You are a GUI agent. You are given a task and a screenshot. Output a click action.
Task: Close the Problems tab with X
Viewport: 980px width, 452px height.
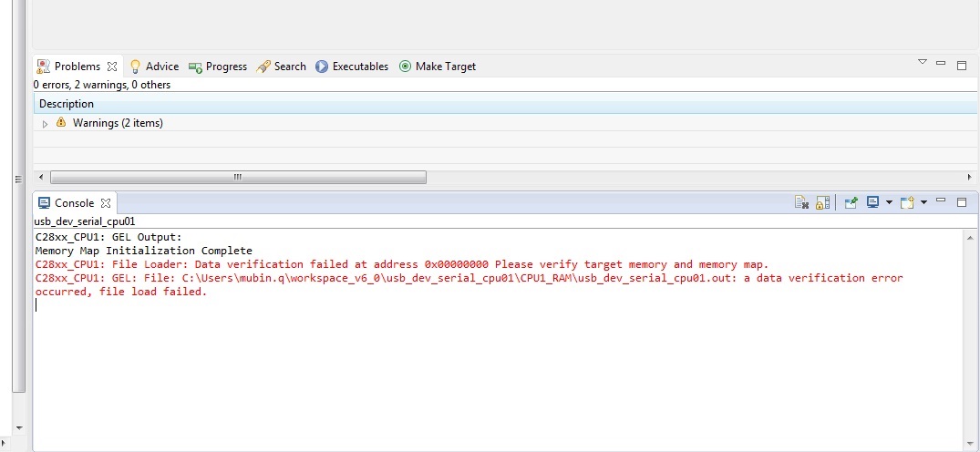[112, 67]
